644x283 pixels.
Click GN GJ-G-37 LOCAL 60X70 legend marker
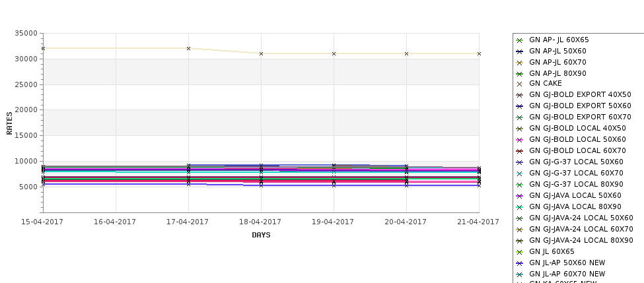pos(520,173)
